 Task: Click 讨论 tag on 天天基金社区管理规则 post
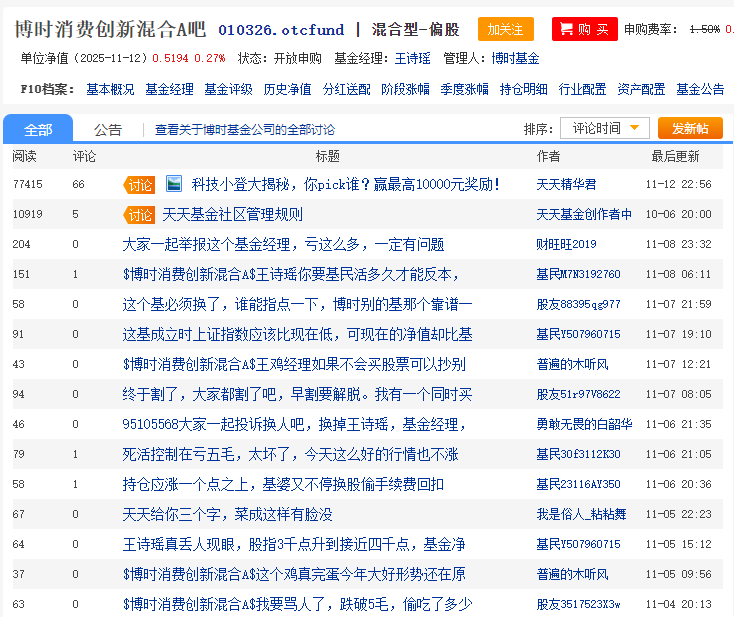click(139, 214)
